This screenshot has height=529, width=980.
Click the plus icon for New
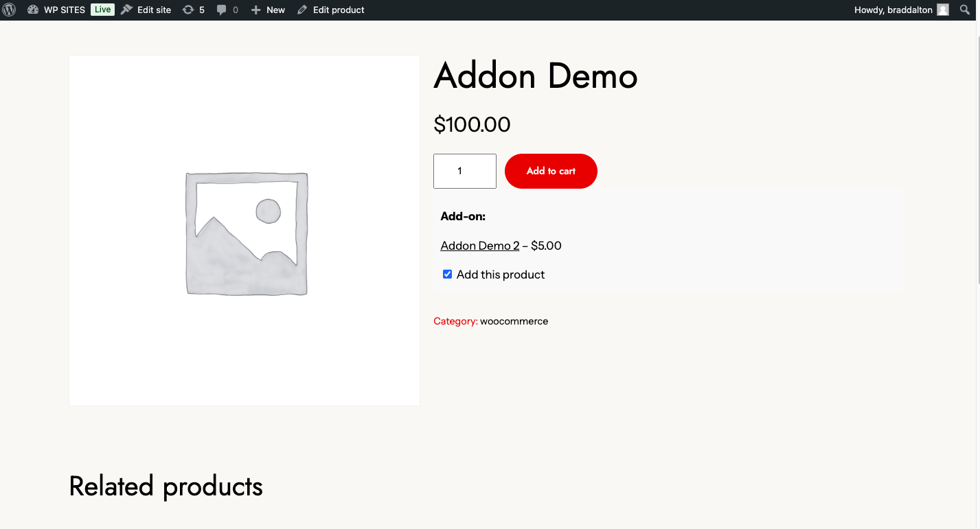pyautogui.click(x=255, y=10)
